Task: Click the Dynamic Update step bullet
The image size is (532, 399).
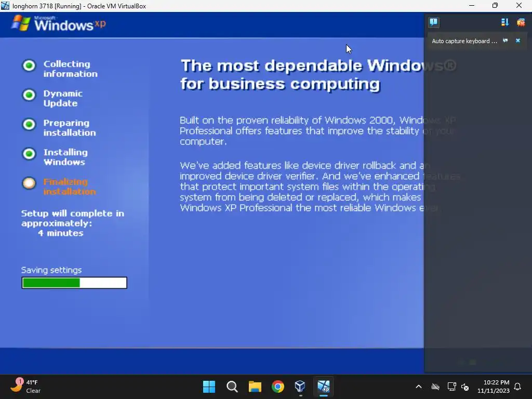Action: click(x=29, y=95)
